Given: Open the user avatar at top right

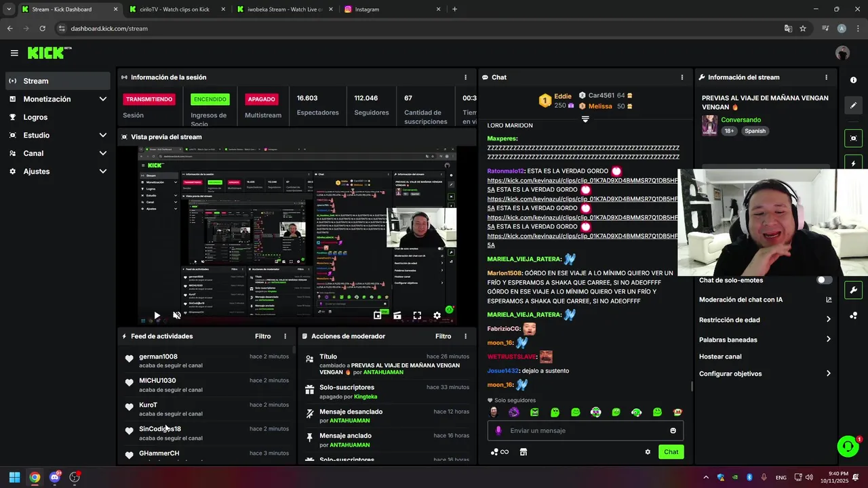Looking at the screenshot, I should [842, 53].
